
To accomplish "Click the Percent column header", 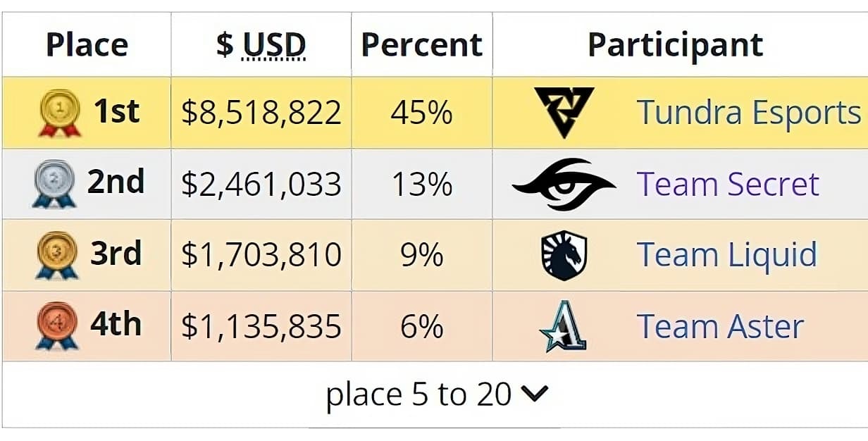I will pyautogui.click(x=421, y=45).
